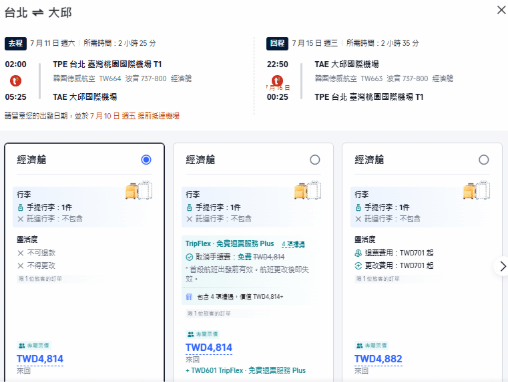The image size is (508, 382).
Task: Click luggage illustration in TripFlex fare card
Action: pyautogui.click(x=308, y=190)
